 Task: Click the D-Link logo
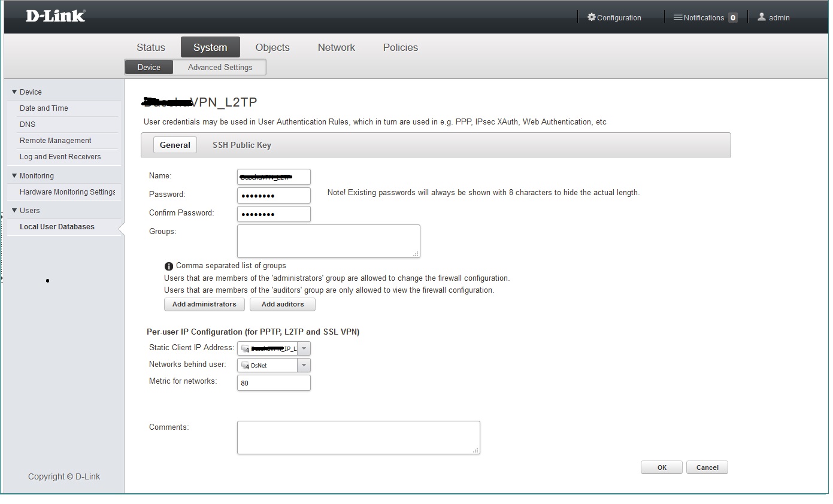pos(55,16)
